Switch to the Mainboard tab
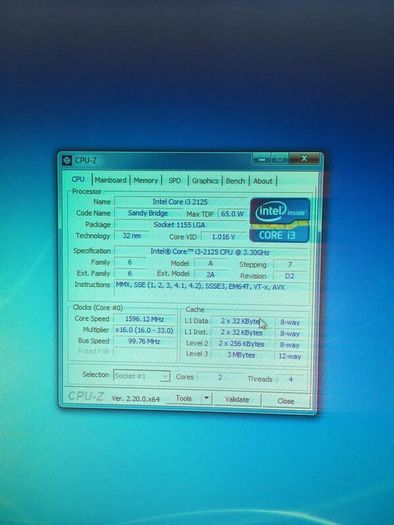The height and width of the screenshot is (525, 394). [110, 180]
